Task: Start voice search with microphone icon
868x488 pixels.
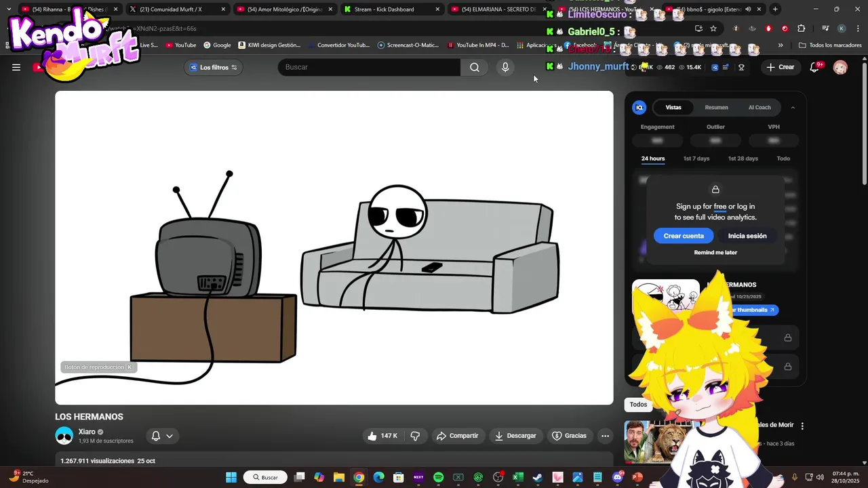Action: (x=505, y=67)
